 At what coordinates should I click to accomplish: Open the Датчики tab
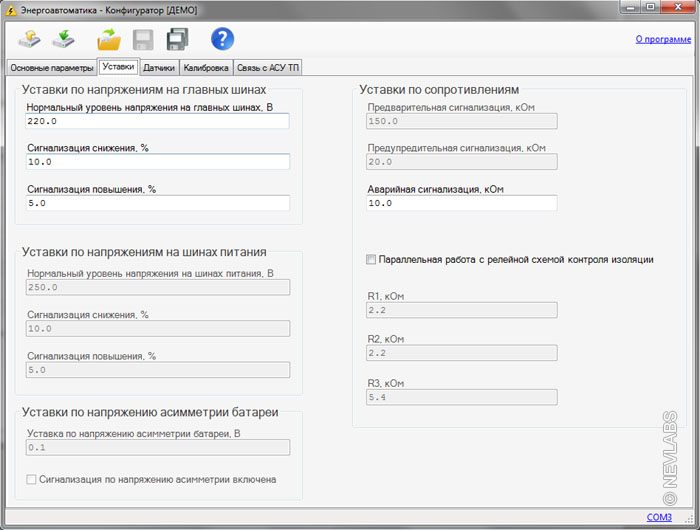click(158, 68)
